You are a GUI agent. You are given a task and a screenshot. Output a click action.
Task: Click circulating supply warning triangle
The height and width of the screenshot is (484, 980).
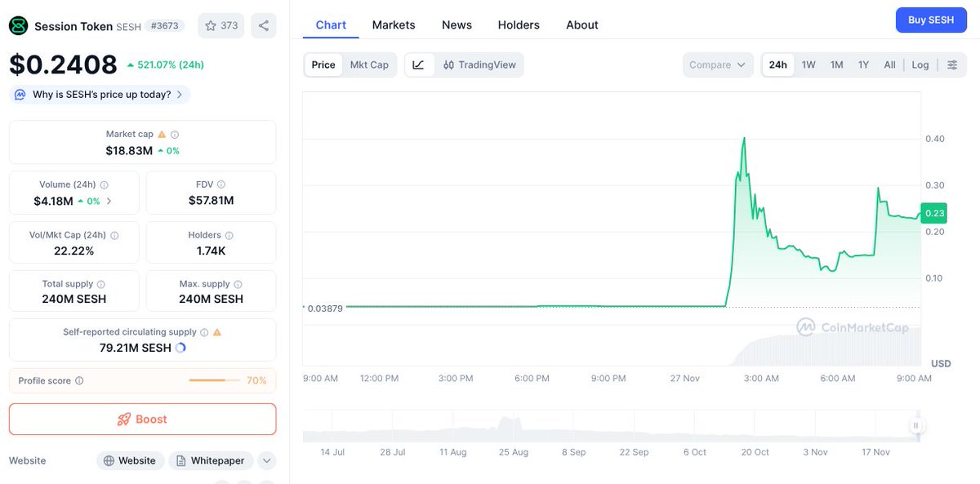click(x=217, y=332)
